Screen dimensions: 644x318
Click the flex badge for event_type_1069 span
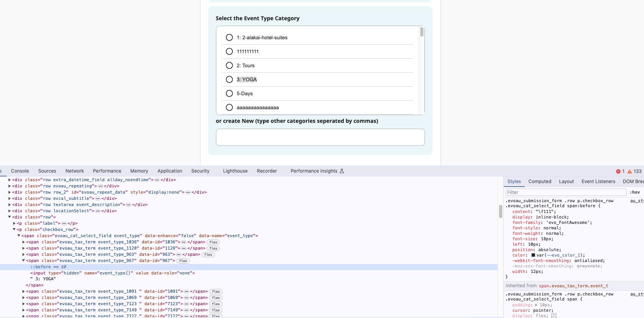[x=216, y=298]
